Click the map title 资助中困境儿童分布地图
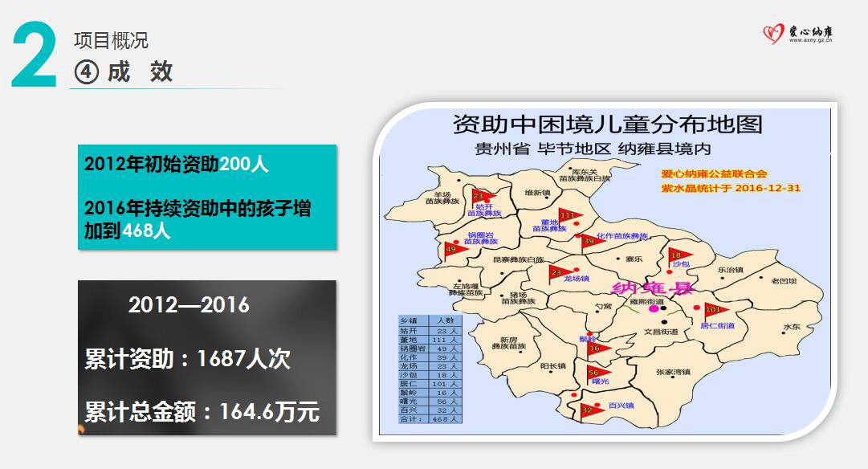The height and width of the screenshot is (469, 868). point(608,124)
